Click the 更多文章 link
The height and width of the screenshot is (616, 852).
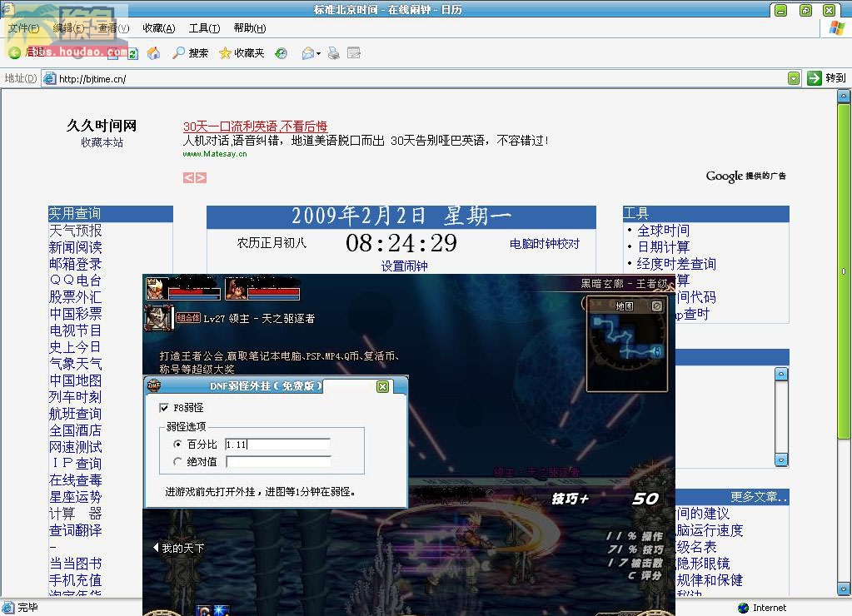click(x=759, y=497)
